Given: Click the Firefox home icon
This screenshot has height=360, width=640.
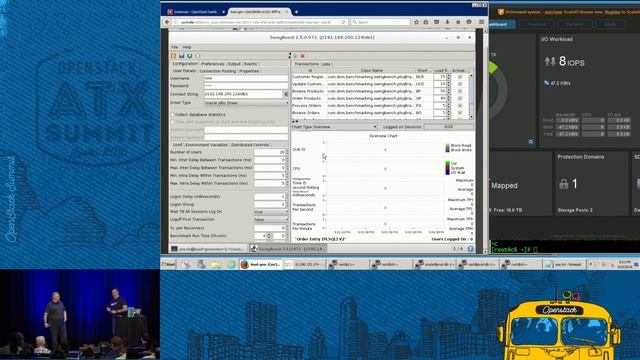Looking at the screenshot, I should pos(458,22).
